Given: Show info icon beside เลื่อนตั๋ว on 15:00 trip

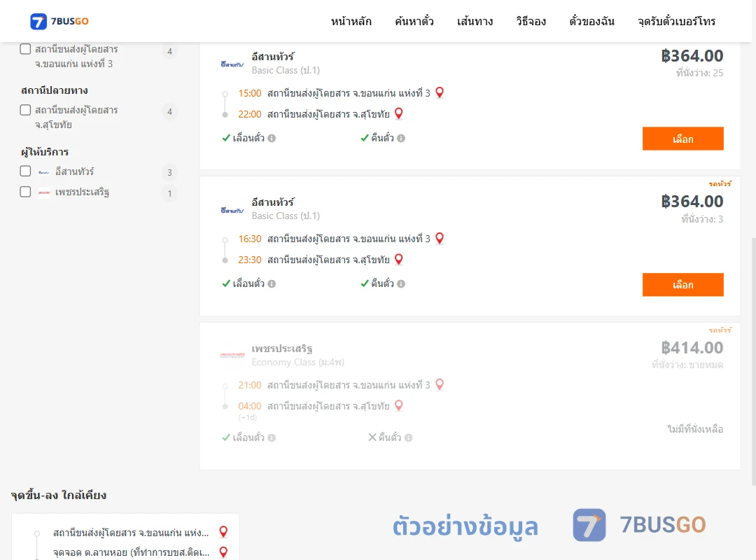Looking at the screenshot, I should (x=272, y=139).
